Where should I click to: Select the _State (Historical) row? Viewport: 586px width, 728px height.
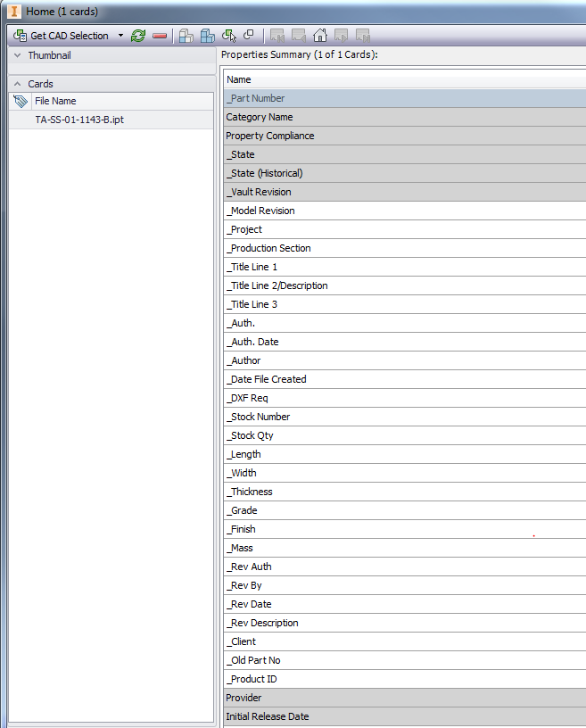tap(404, 173)
